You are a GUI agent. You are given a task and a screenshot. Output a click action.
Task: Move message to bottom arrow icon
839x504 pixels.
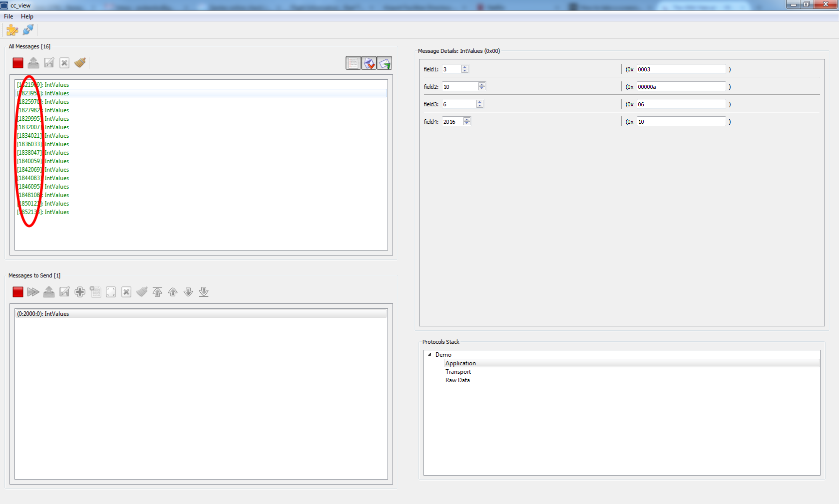coord(204,292)
